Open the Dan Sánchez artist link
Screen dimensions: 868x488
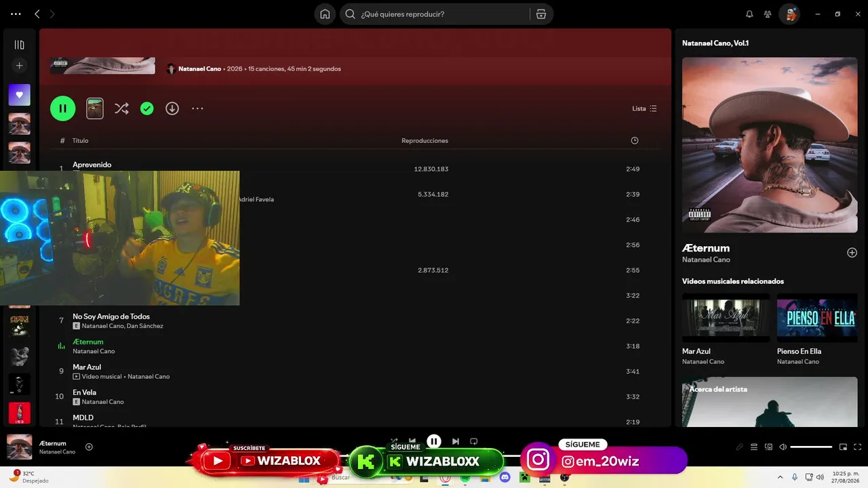[x=145, y=326]
